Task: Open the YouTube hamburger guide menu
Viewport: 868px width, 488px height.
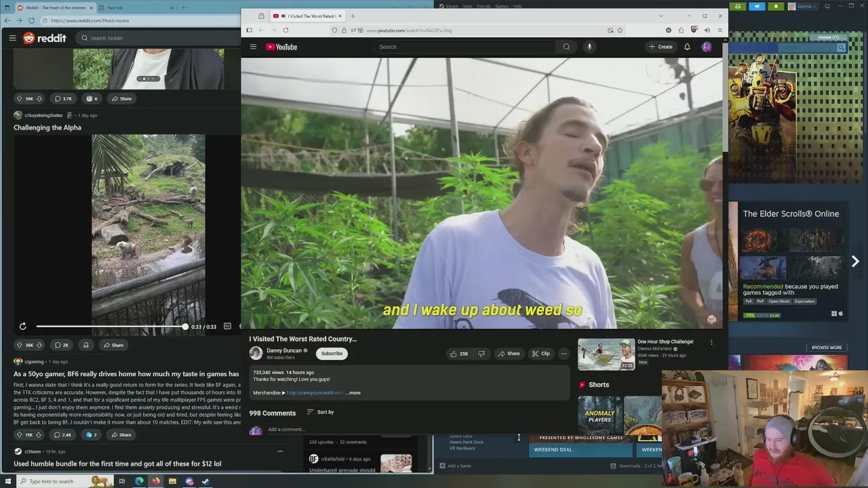Action: pos(253,47)
